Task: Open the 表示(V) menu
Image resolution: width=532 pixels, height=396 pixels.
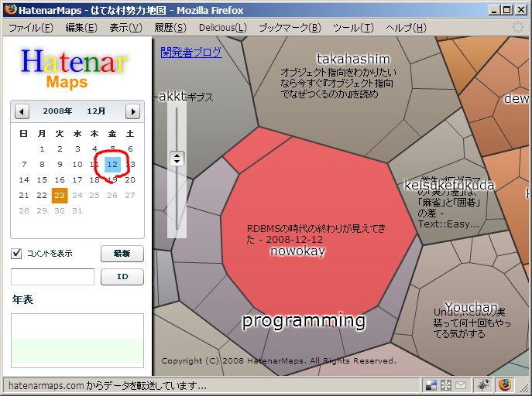Action: 125,28
